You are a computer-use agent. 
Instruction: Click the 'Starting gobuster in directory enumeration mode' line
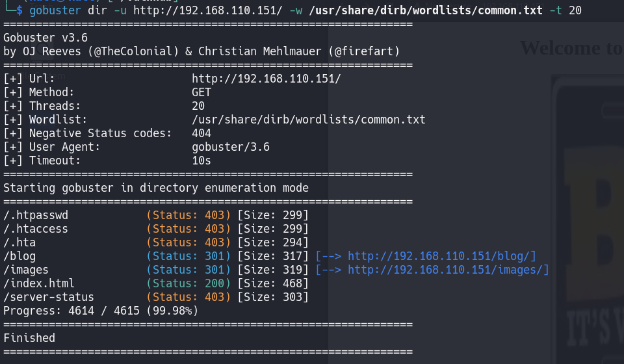(156, 188)
